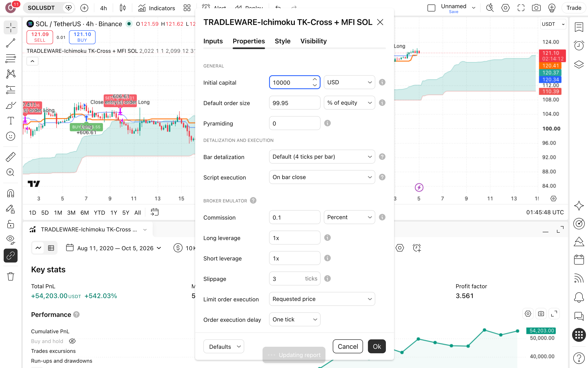
Task: Click the Cancel button
Action: pos(348,346)
